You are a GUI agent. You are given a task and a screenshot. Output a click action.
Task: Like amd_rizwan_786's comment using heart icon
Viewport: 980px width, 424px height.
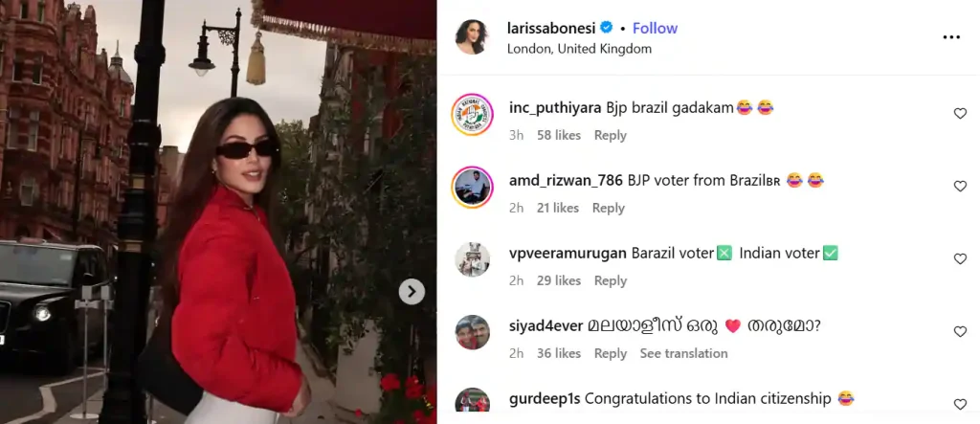click(960, 186)
